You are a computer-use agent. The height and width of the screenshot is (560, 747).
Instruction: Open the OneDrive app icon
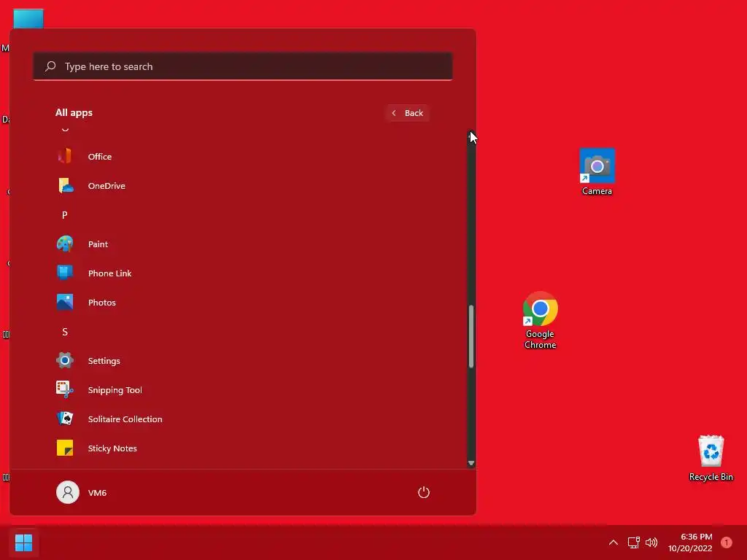click(x=65, y=186)
